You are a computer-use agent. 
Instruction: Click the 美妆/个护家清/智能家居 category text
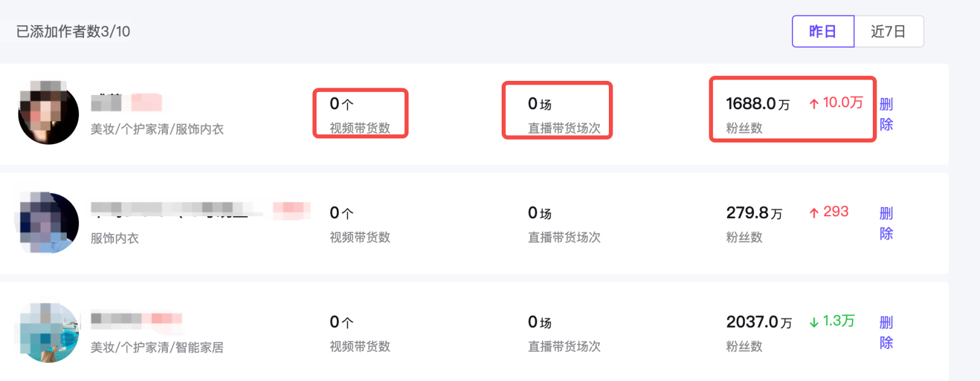[157, 347]
